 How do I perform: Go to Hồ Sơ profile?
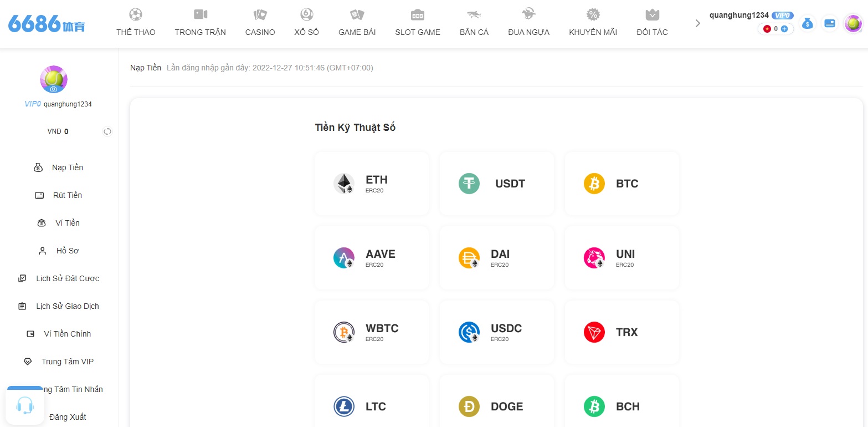tap(59, 251)
